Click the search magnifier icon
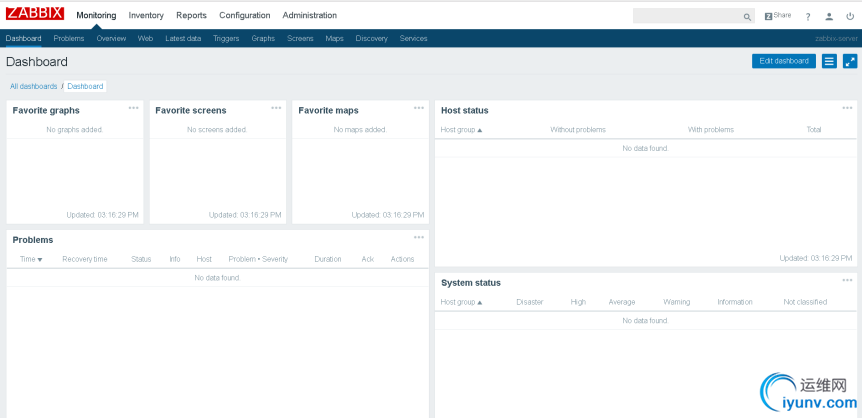863x419 pixels. click(747, 17)
